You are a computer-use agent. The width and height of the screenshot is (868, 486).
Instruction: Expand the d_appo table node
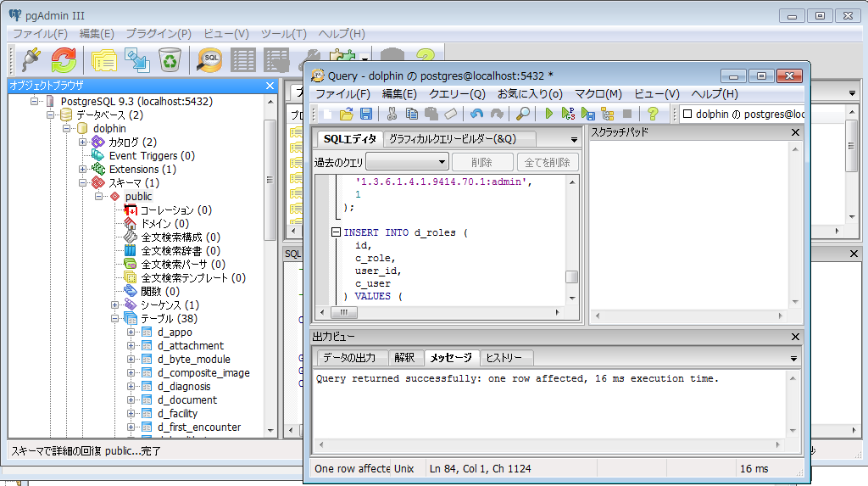pos(131,332)
